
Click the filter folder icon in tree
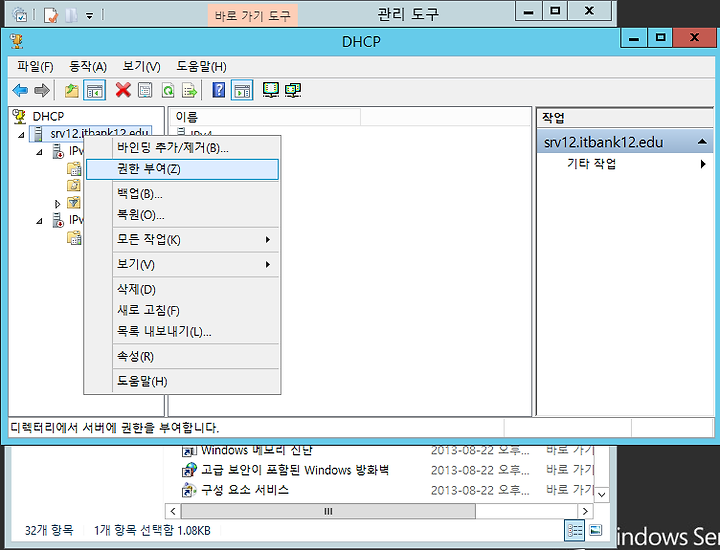click(x=74, y=202)
